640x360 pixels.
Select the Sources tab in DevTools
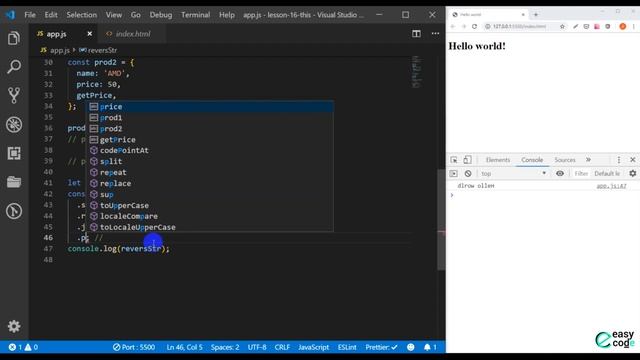pyautogui.click(x=565, y=160)
